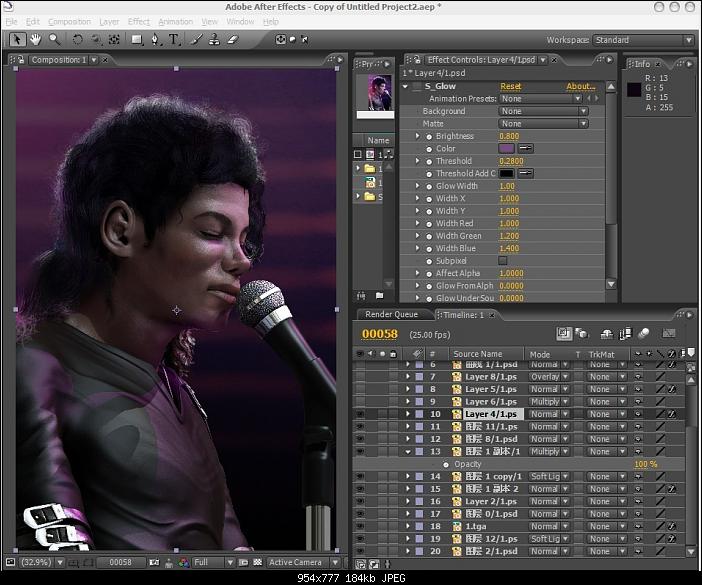The height and width of the screenshot is (585, 702).
Task: Select the Hand tool
Action: pos(35,40)
